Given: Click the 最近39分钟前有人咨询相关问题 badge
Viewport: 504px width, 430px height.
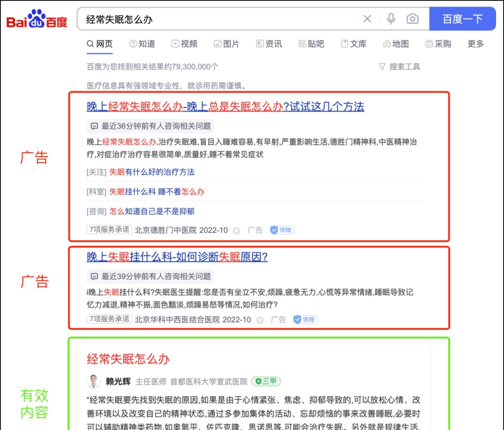Looking at the screenshot, I should click(150, 276).
